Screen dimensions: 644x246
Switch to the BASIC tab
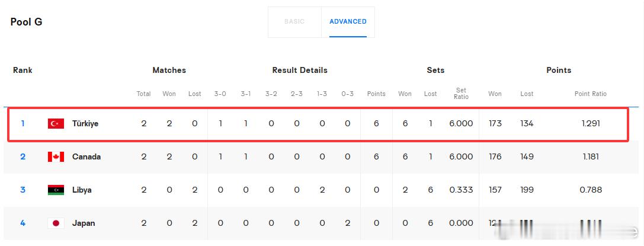[294, 22]
